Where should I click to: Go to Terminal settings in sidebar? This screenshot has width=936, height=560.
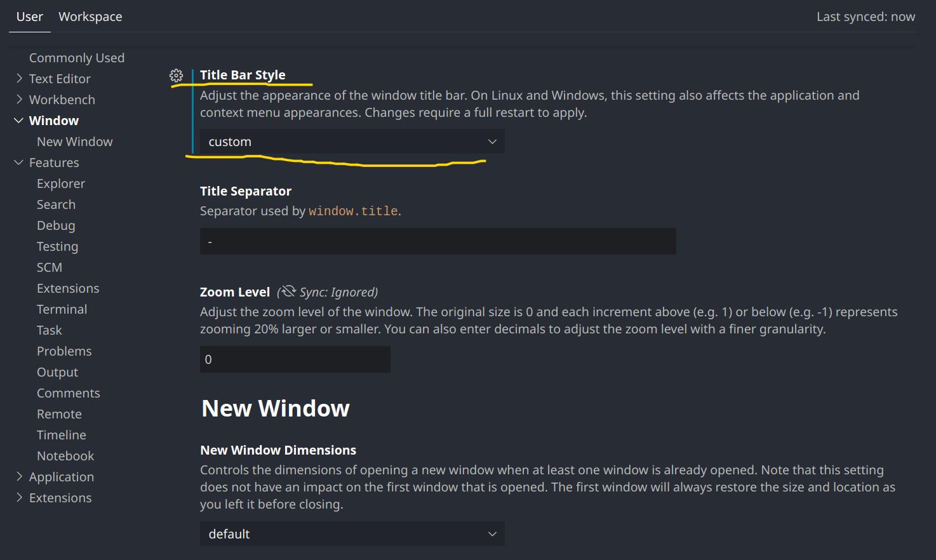point(62,309)
